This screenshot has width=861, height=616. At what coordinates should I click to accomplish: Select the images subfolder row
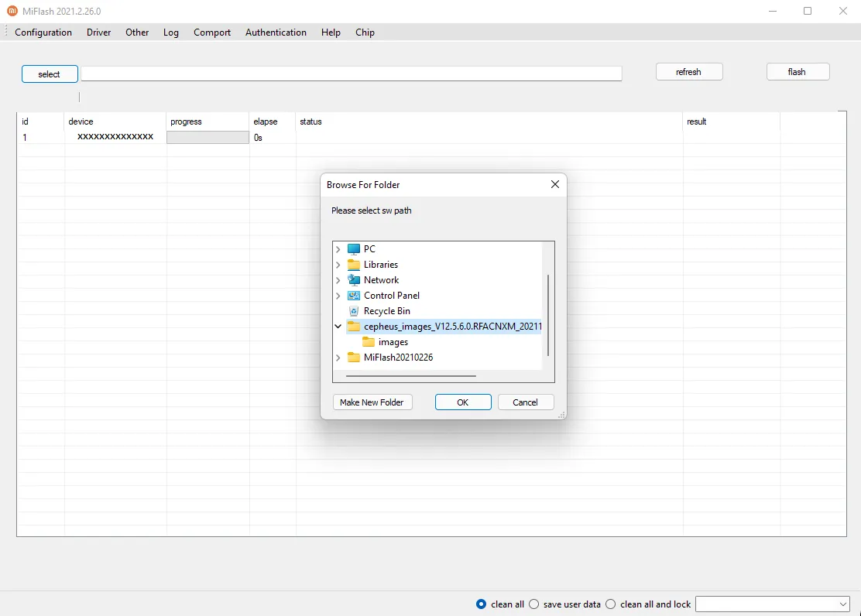393,342
